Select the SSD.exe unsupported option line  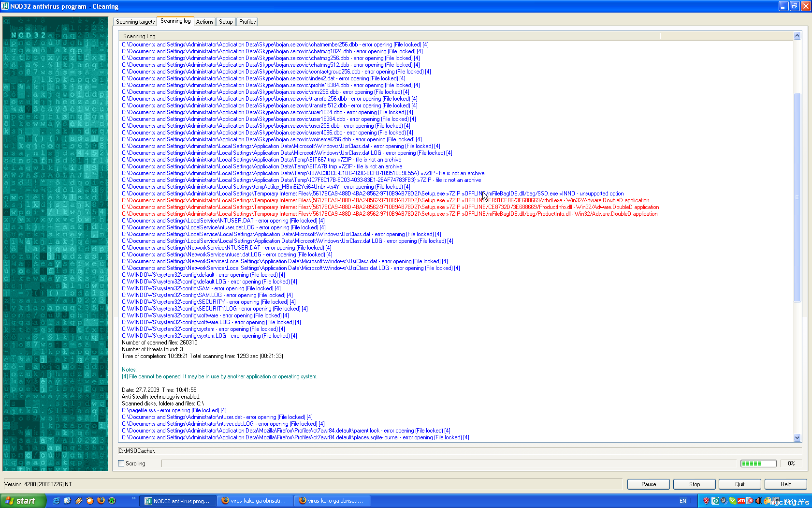(373, 194)
